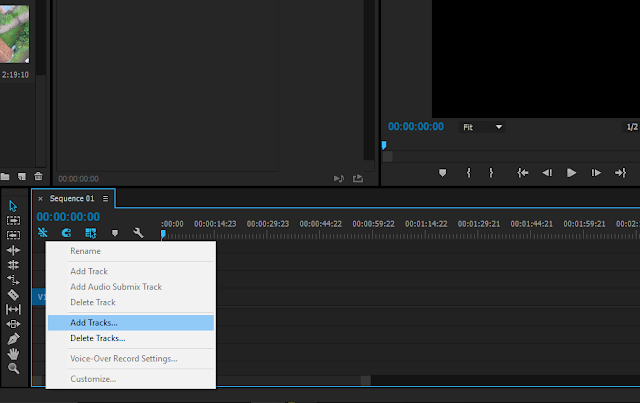Click the program monitor timecode

(x=416, y=127)
